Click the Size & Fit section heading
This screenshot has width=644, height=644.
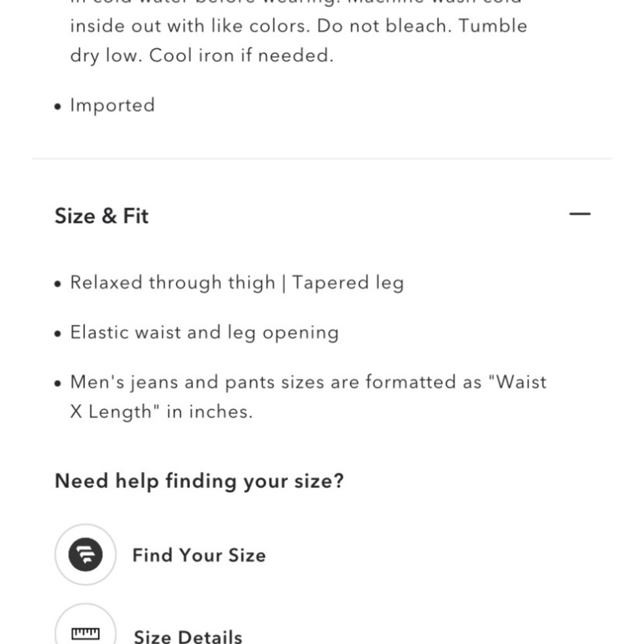coord(102,216)
